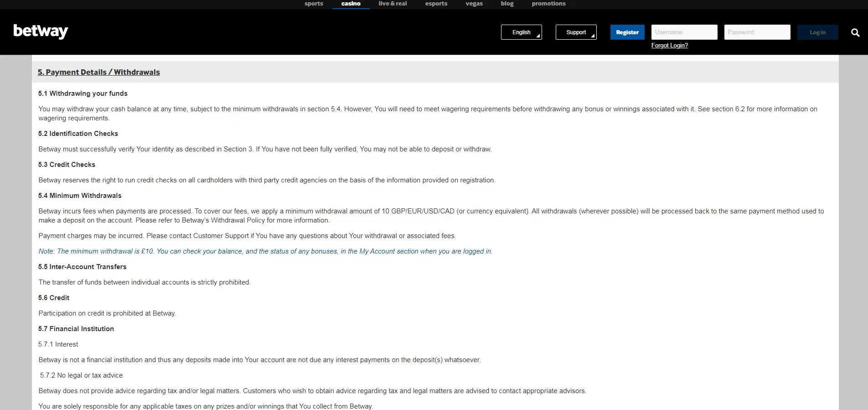Screen dimensions: 868x410
Task: Select the casino tab
Action: [x=351, y=4]
